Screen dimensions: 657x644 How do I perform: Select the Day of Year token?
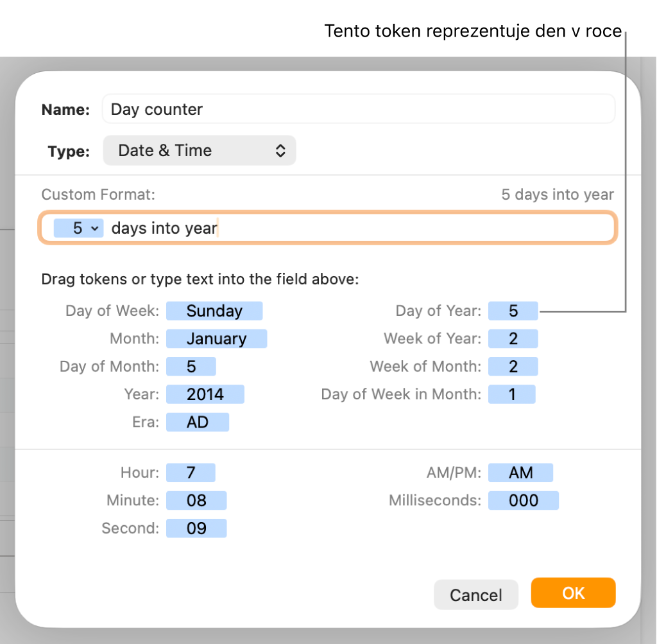click(x=513, y=311)
